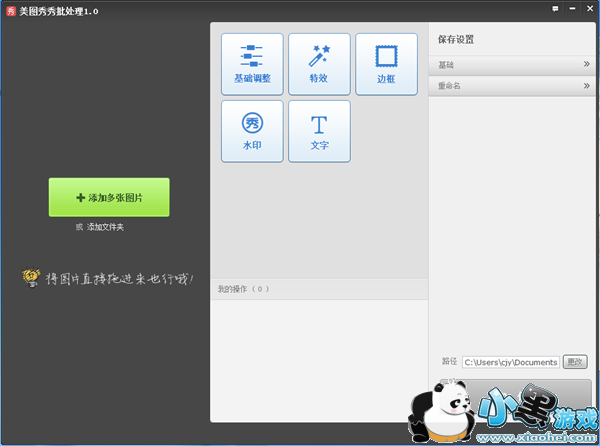600x446 pixels.
Task: Click the 保存设置 heading text
Action: (456, 39)
